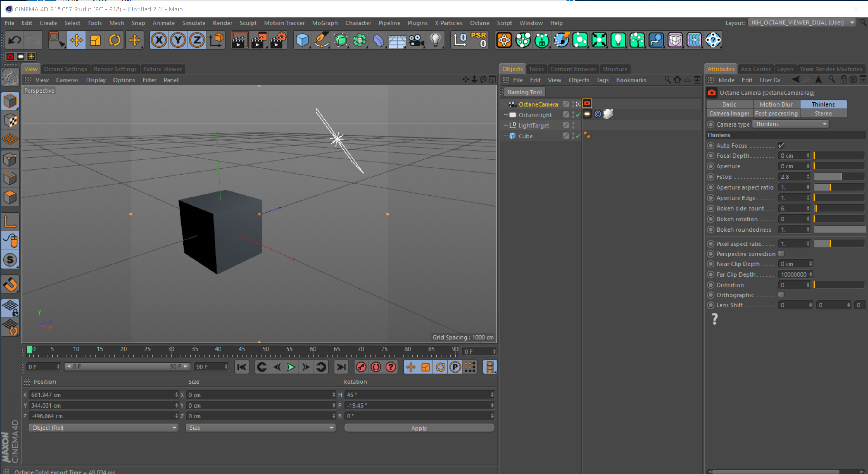Image resolution: width=868 pixels, height=474 pixels.
Task: Select the Move tool in top toolbar
Action: (x=76, y=40)
